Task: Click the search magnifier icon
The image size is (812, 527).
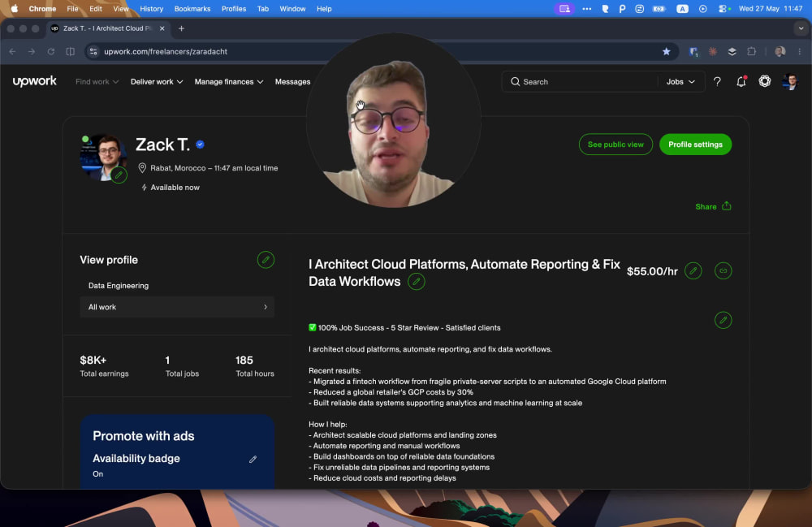Action: coord(516,81)
